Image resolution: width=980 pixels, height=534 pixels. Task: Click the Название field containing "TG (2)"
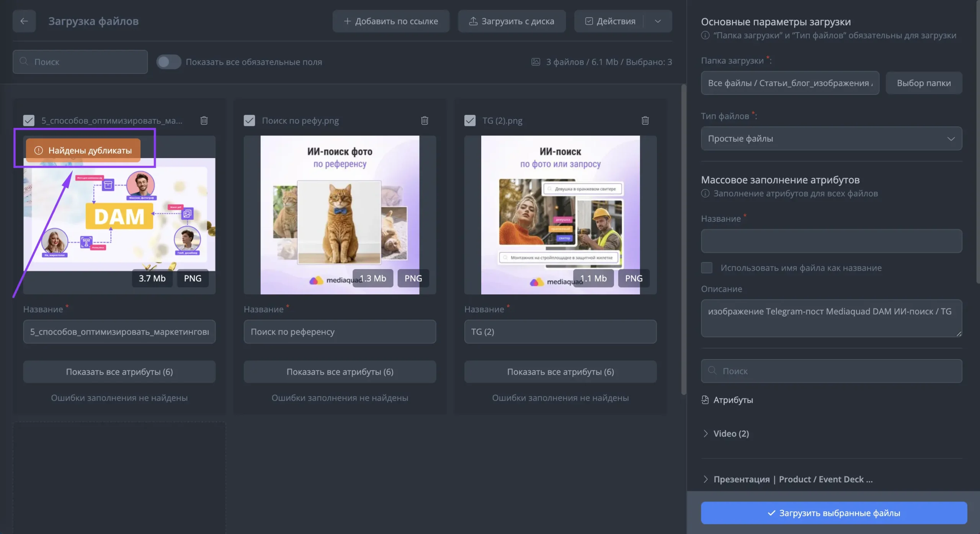coord(560,332)
